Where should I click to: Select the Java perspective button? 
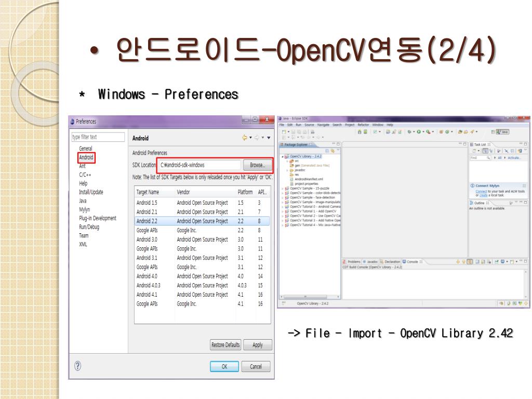502,131
